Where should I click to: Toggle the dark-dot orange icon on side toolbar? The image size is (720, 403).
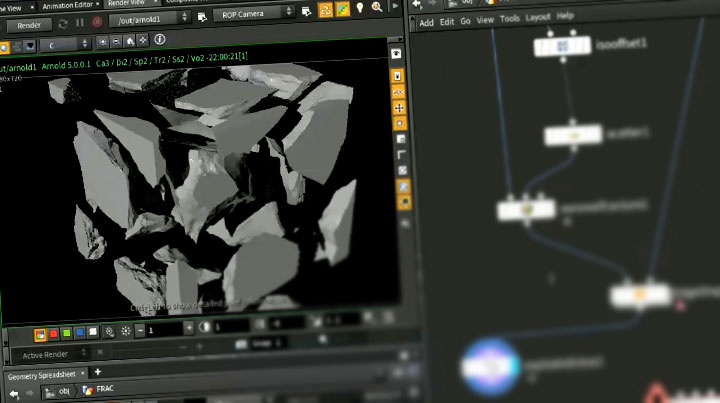coord(405,202)
